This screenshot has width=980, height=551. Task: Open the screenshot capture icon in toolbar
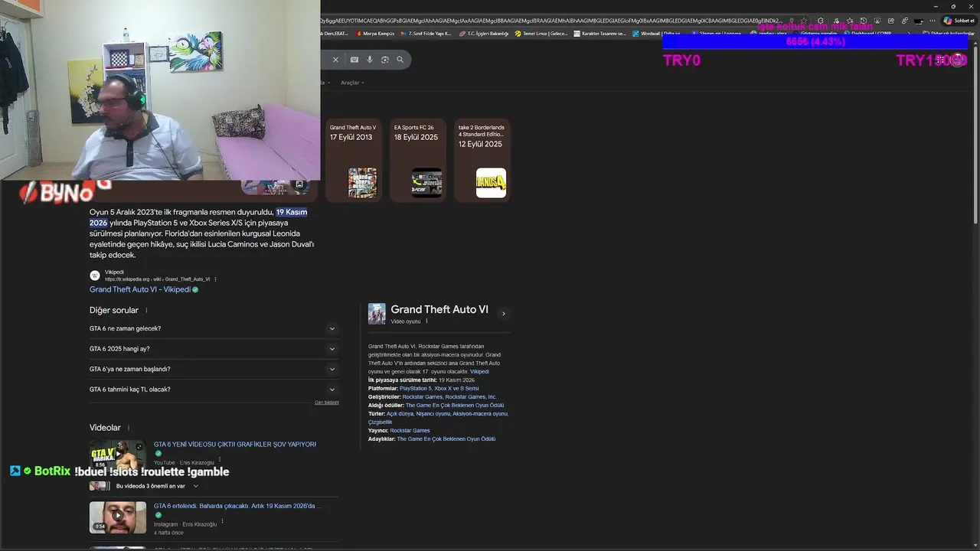[877, 21]
